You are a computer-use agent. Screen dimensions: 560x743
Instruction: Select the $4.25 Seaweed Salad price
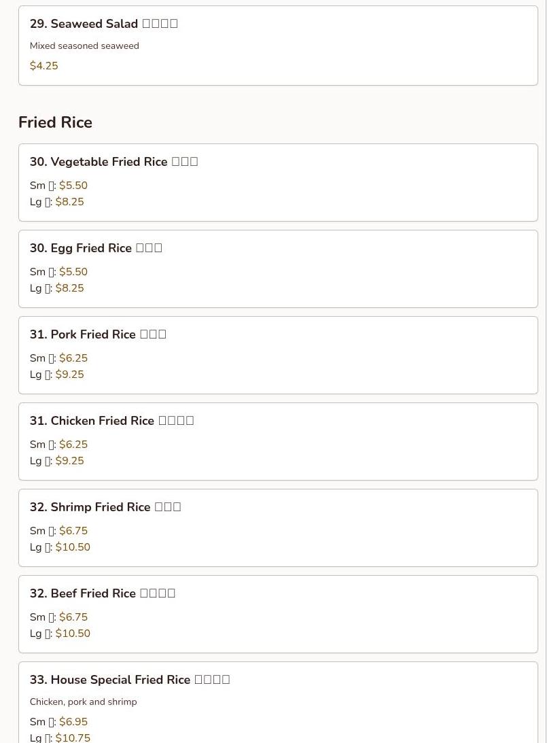pos(43,66)
